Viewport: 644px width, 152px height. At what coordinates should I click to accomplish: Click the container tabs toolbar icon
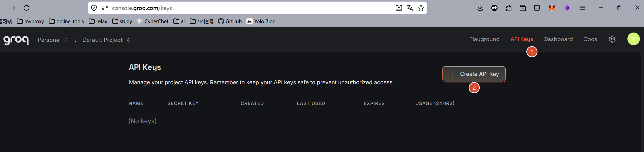522,8
